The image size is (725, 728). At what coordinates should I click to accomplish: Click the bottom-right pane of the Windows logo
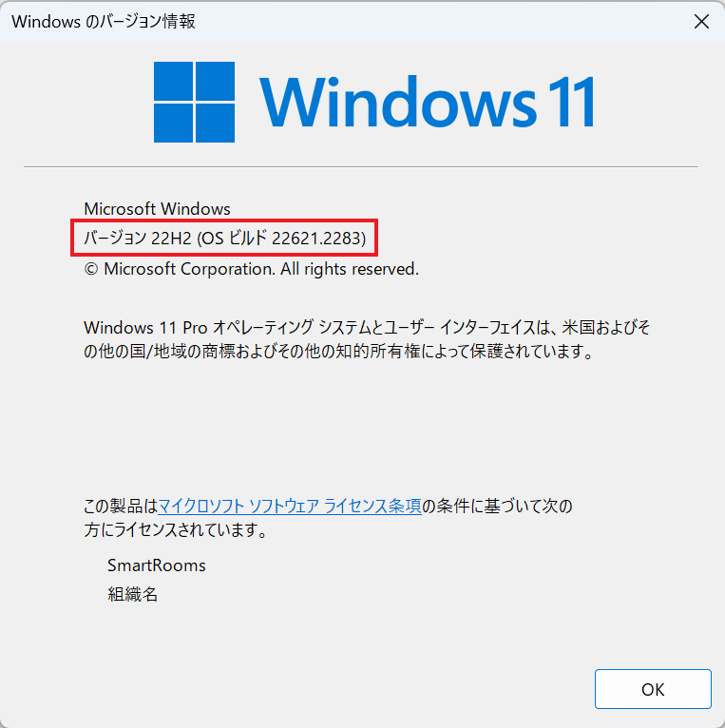pyautogui.click(x=216, y=123)
